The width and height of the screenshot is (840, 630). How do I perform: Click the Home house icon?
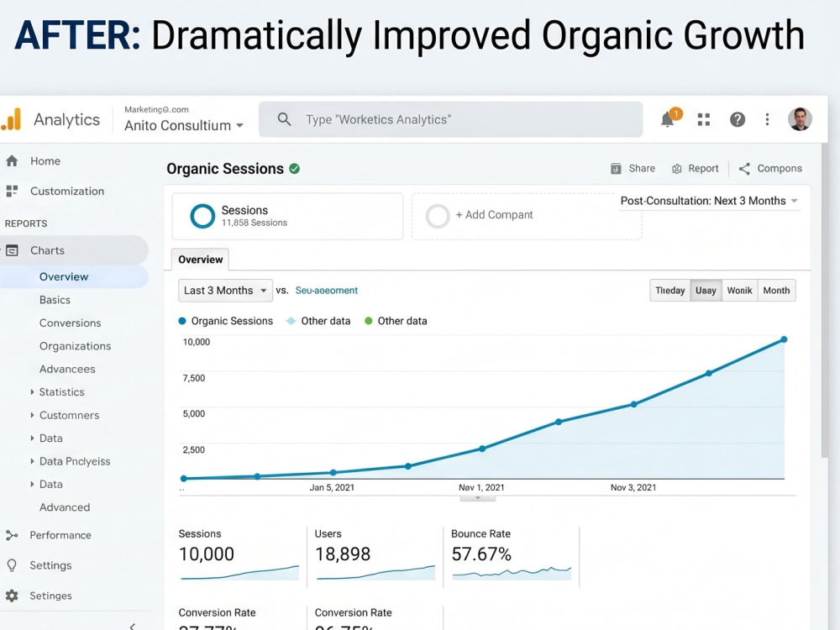tap(12, 160)
